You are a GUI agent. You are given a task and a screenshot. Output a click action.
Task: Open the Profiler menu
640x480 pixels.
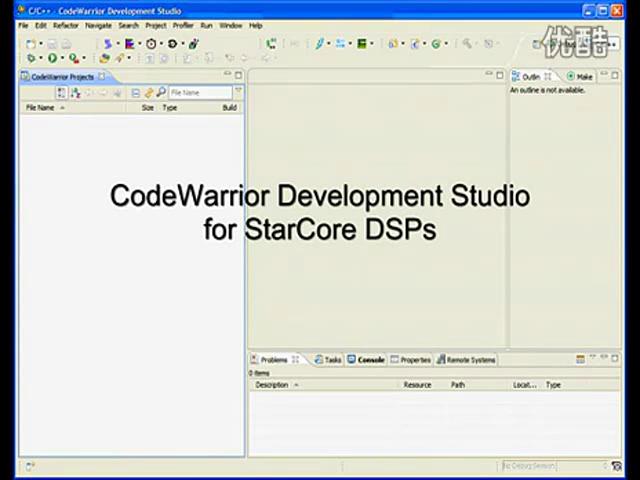click(x=183, y=25)
